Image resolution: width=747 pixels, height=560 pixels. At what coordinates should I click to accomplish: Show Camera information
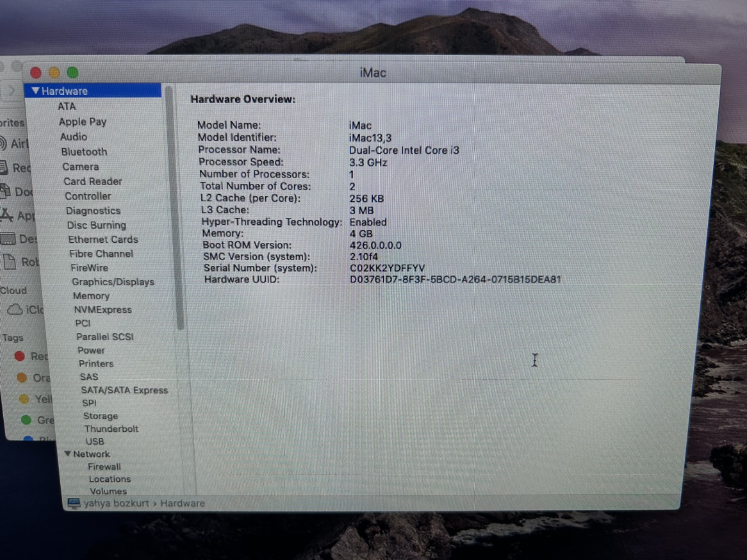tap(81, 167)
